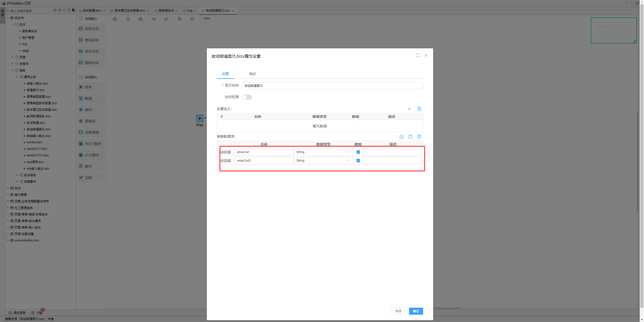
Task: Open data type dropdown for arrayOut
Action: click(x=323, y=152)
